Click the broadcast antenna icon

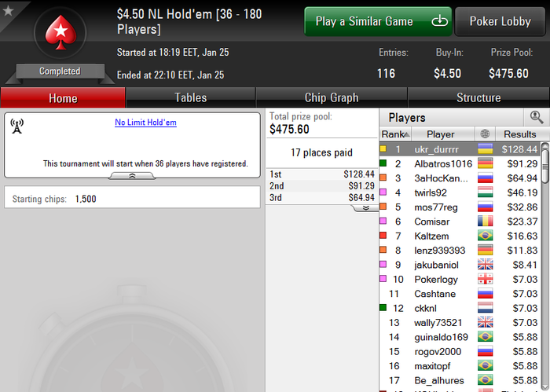pos(16,126)
